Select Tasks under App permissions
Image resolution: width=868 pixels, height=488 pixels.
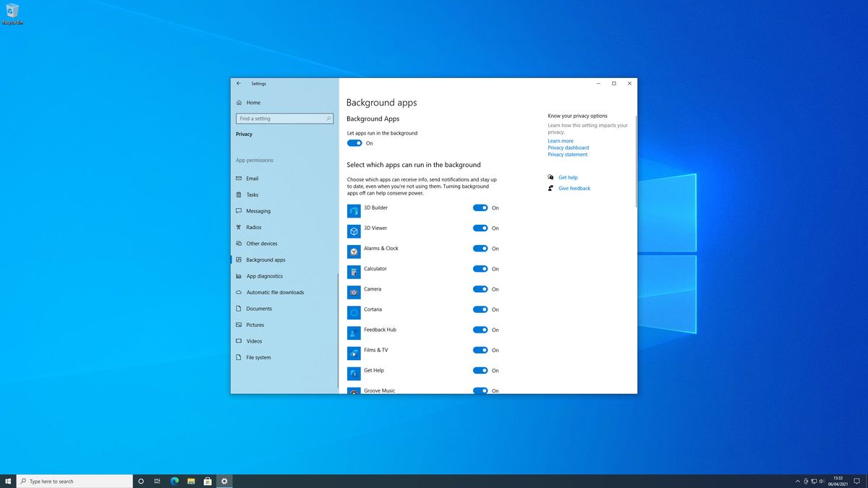point(252,194)
